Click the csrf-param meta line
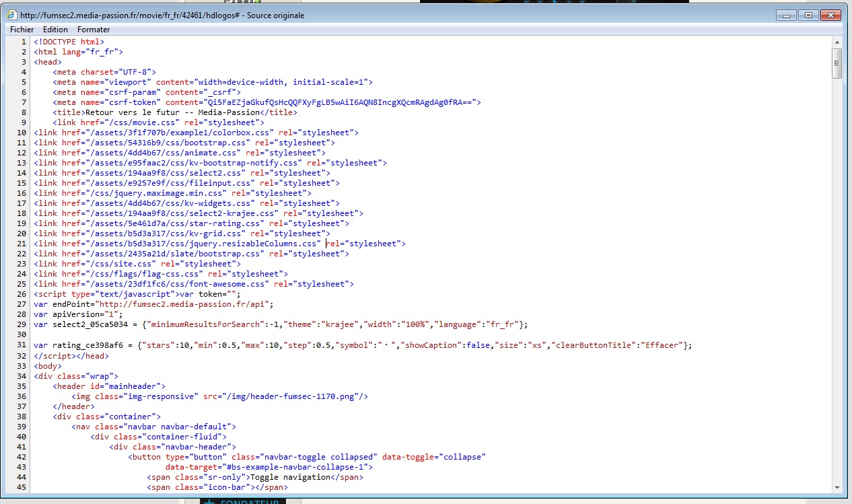This screenshot has width=852, height=504. click(147, 92)
